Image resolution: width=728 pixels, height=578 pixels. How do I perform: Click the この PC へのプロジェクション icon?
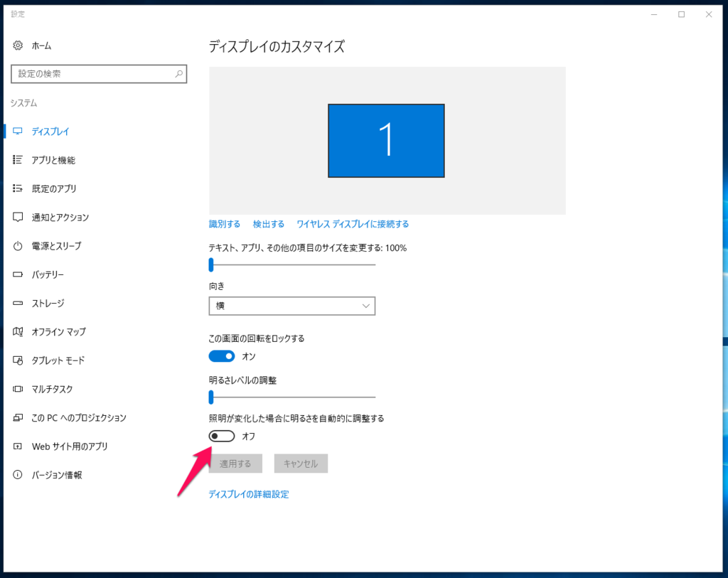18,418
